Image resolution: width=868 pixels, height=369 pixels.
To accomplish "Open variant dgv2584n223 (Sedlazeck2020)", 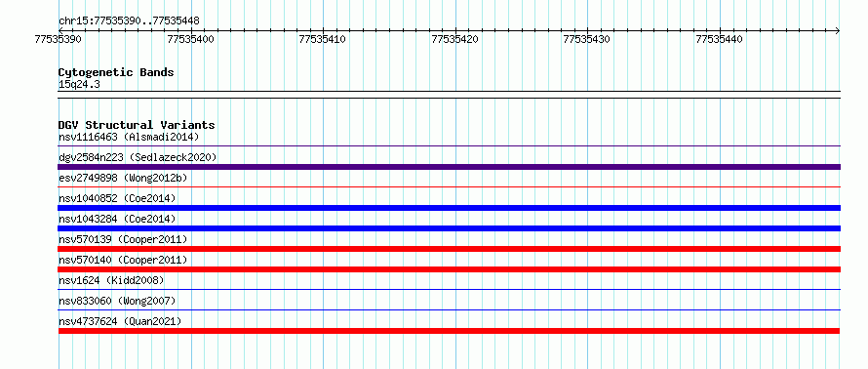I will (138, 157).
